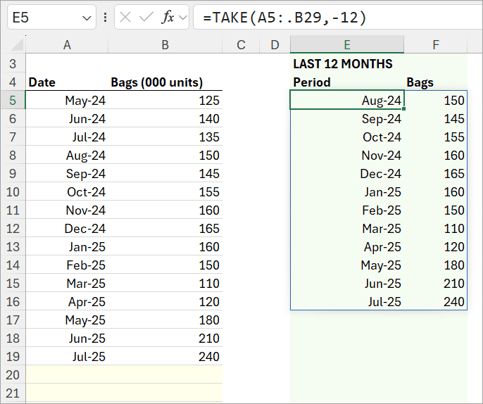Select column B header

click(165, 45)
